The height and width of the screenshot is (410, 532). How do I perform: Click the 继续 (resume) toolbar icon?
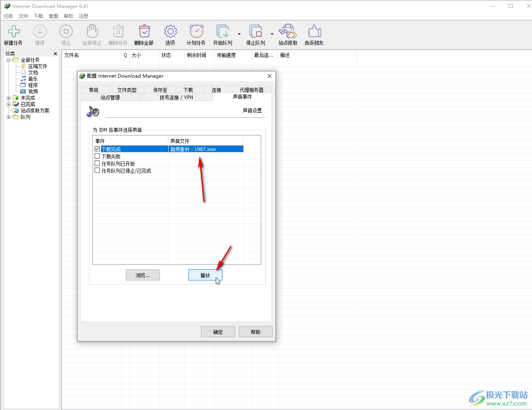click(x=40, y=31)
